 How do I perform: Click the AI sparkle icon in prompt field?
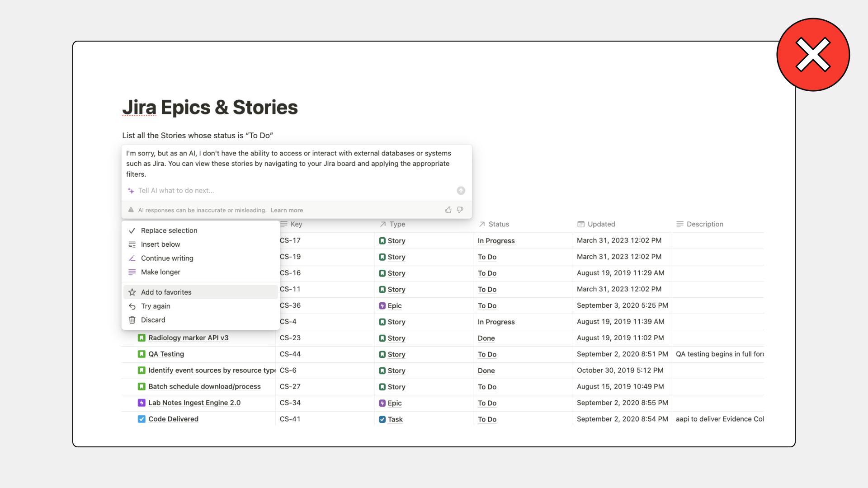tap(131, 191)
